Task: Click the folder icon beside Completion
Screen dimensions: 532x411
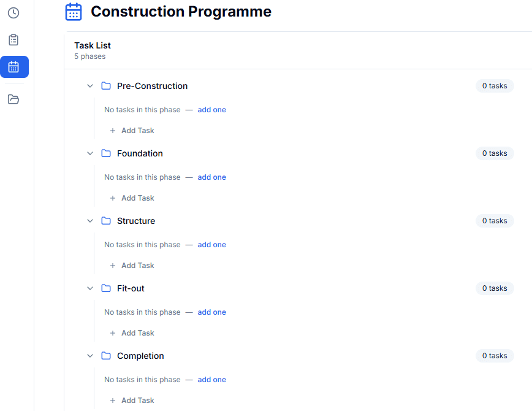Action: click(105, 356)
